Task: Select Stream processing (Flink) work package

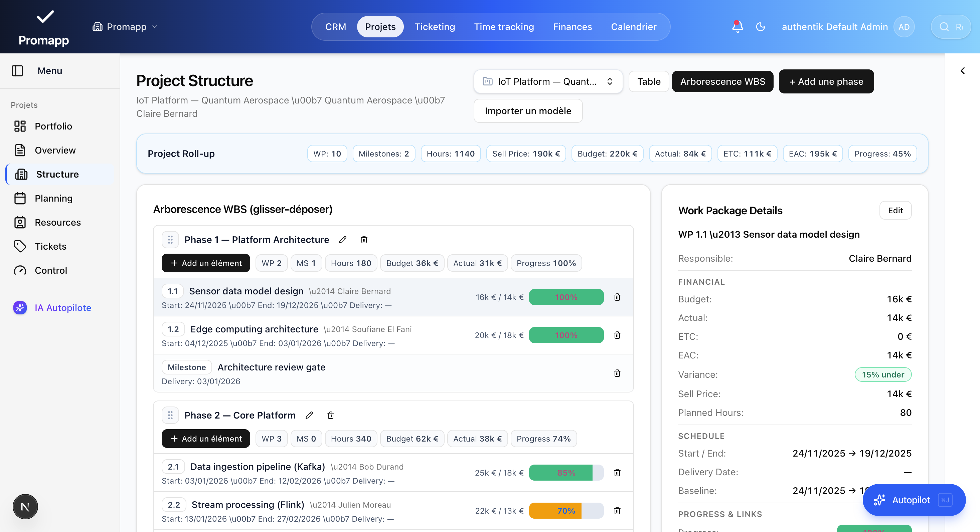Action: tap(393, 511)
